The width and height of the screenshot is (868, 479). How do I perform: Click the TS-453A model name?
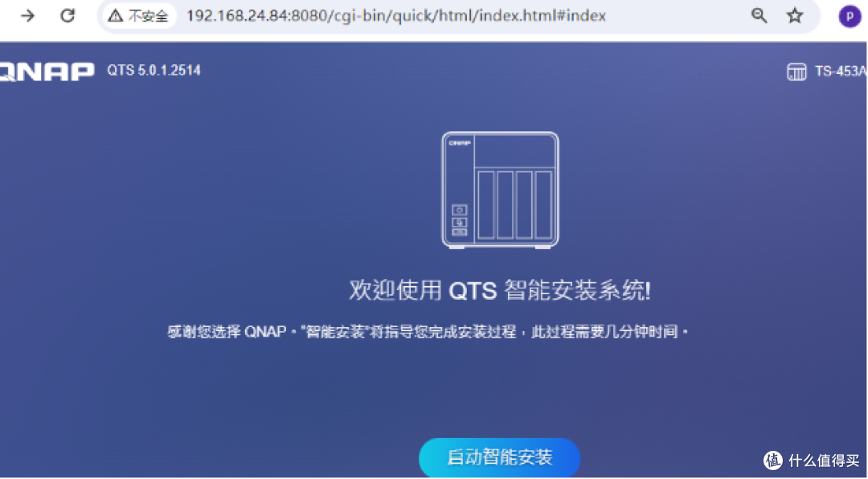pyautogui.click(x=841, y=72)
